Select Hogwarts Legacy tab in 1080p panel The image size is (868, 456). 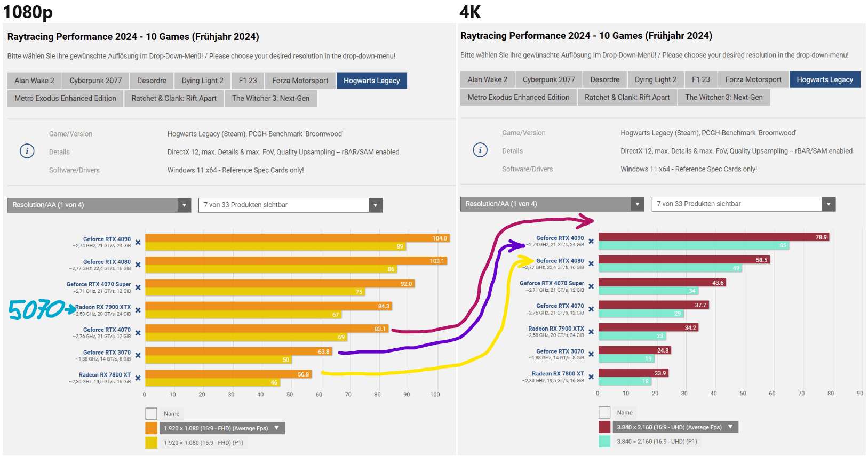372,81
